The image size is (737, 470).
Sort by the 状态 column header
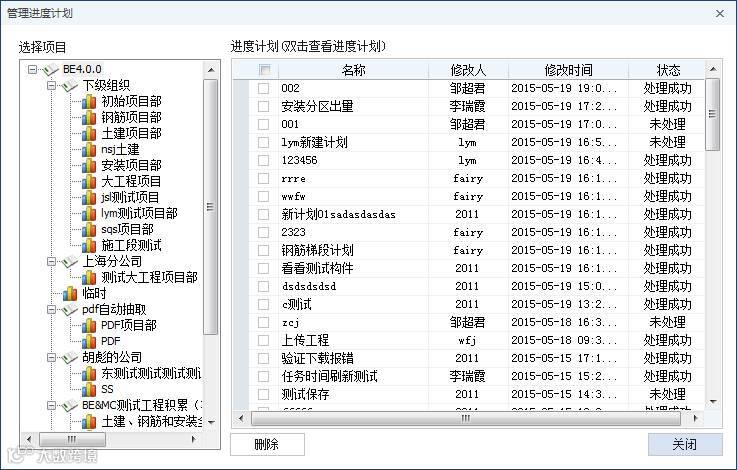(x=667, y=70)
